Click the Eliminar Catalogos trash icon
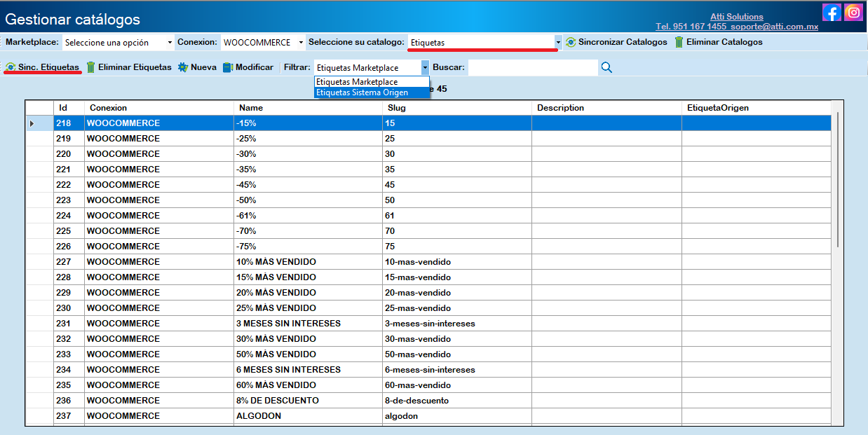 pos(679,42)
